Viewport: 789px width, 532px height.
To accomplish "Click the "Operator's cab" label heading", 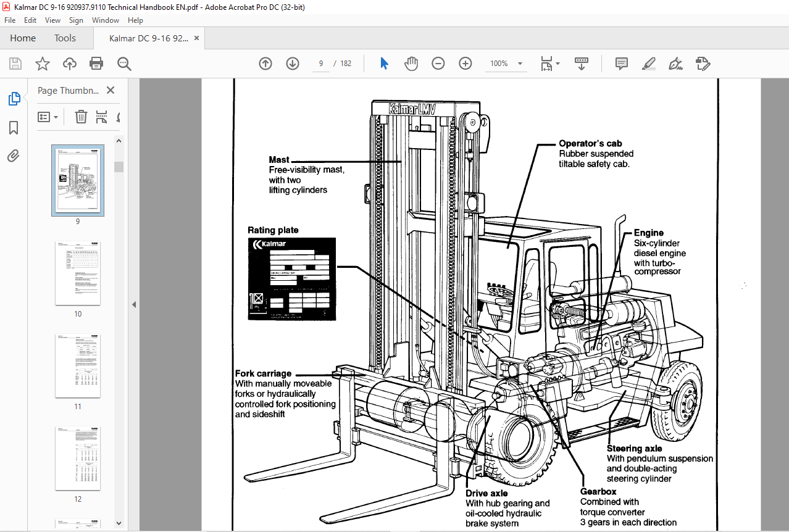I will coord(591,143).
